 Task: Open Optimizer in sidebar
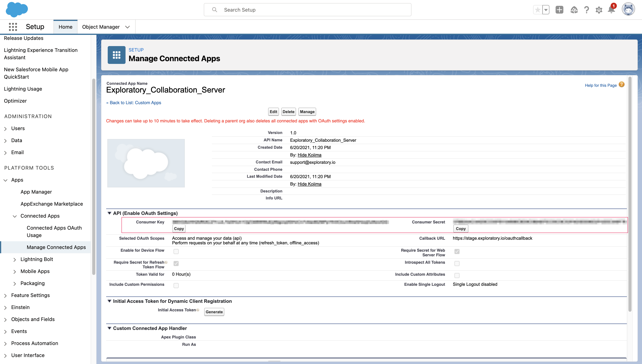pyautogui.click(x=15, y=101)
